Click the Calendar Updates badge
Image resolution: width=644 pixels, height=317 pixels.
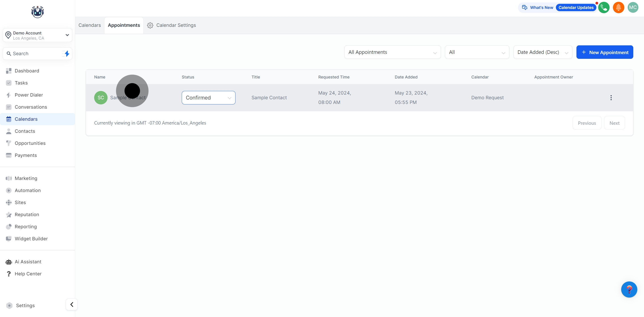tap(576, 8)
